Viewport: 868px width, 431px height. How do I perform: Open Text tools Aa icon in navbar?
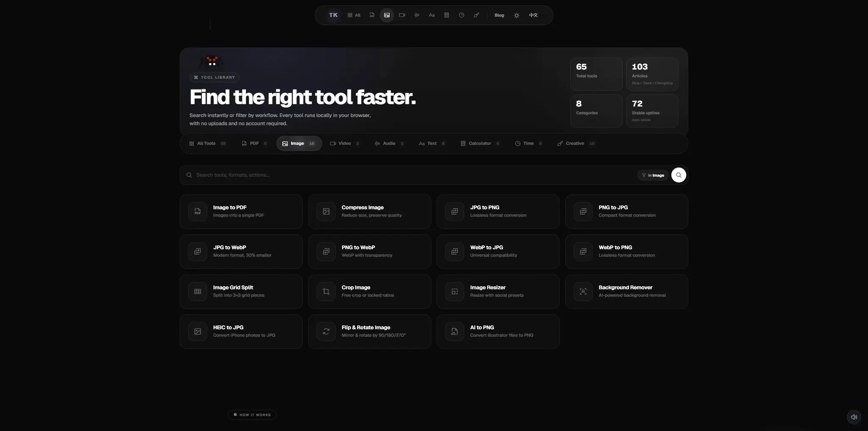tap(431, 15)
